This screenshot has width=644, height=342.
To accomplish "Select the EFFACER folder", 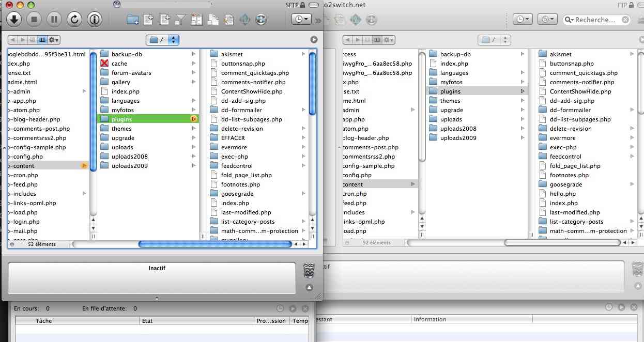I will coord(233,138).
